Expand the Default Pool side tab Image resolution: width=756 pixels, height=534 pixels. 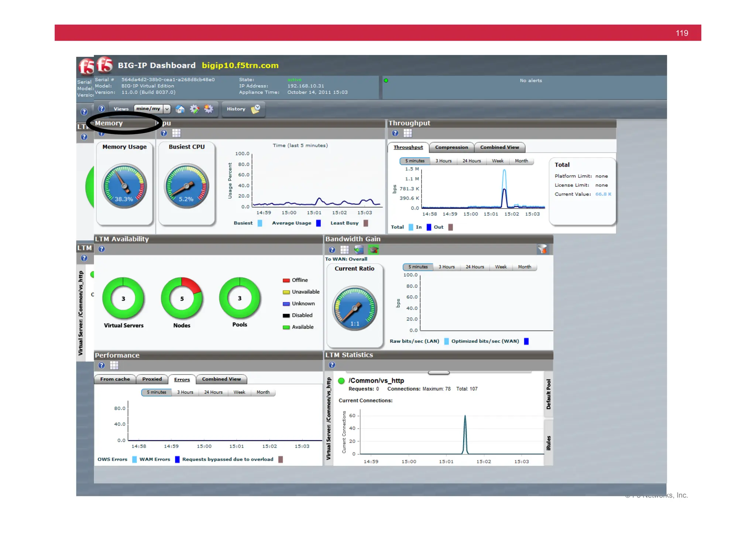click(x=549, y=394)
